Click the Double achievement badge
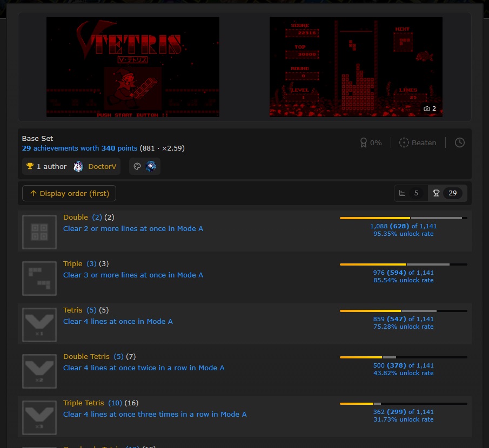Image resolution: width=489 pixels, height=448 pixels. coord(39,232)
